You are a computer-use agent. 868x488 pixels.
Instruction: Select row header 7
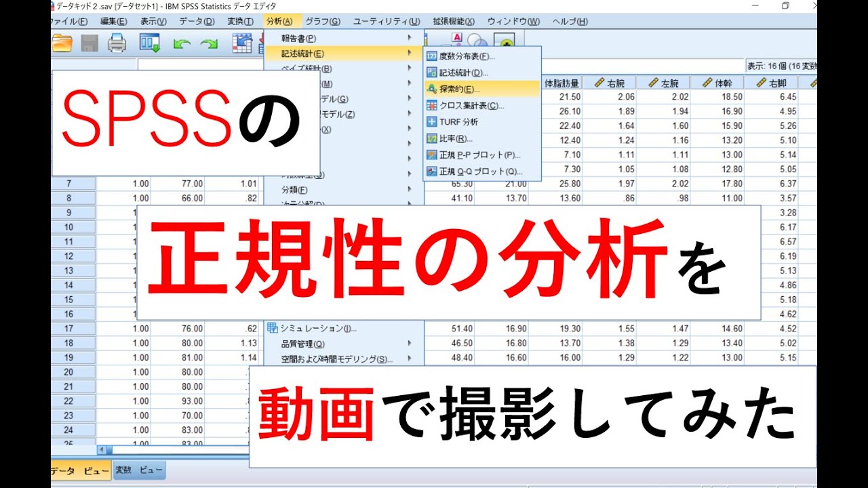(x=73, y=184)
